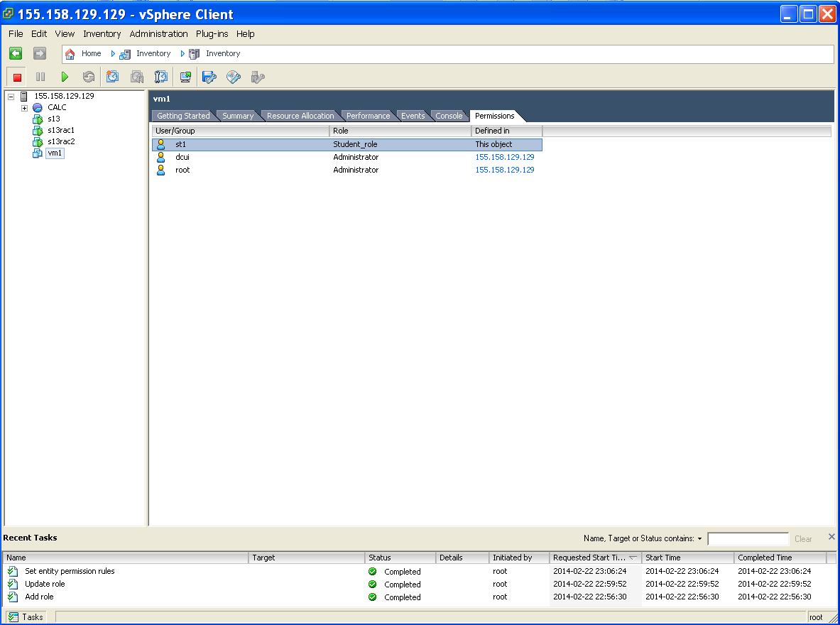Follow the 155.158.129.129 link in dcui row
Viewport: 840px width, 625px height.
click(x=505, y=157)
